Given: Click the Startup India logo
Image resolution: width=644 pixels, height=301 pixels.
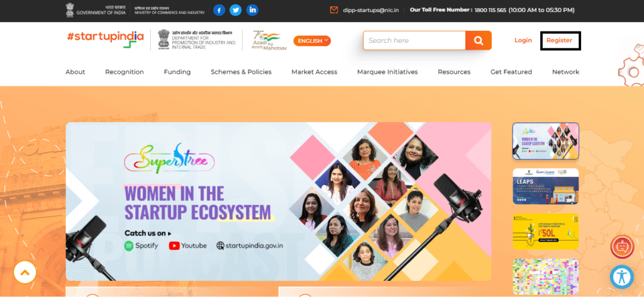Looking at the screenshot, I should (x=106, y=38).
